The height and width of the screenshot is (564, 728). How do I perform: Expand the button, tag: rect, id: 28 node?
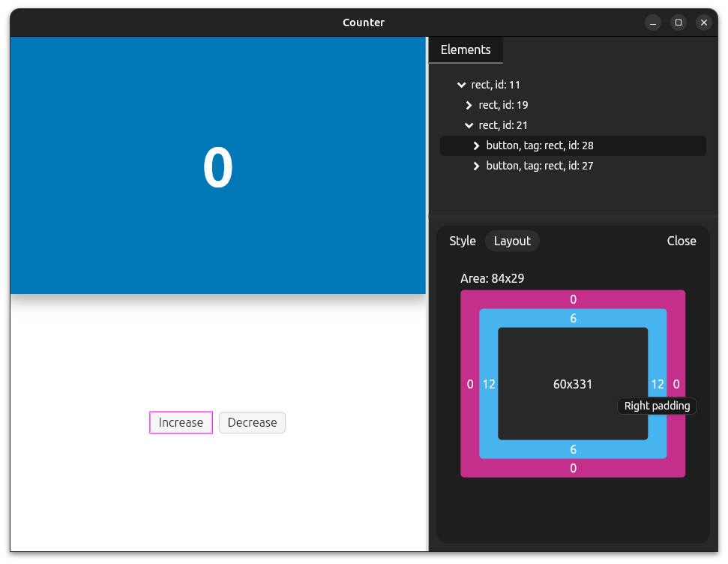(476, 145)
